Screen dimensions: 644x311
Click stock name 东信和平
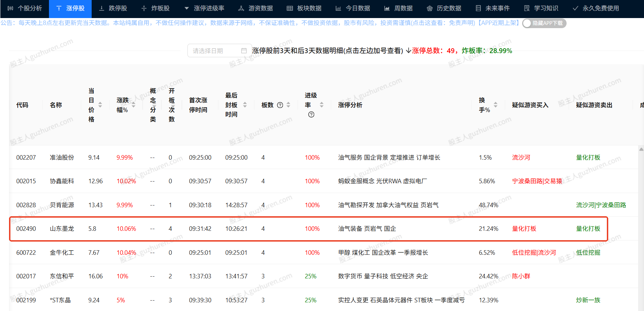click(62, 276)
